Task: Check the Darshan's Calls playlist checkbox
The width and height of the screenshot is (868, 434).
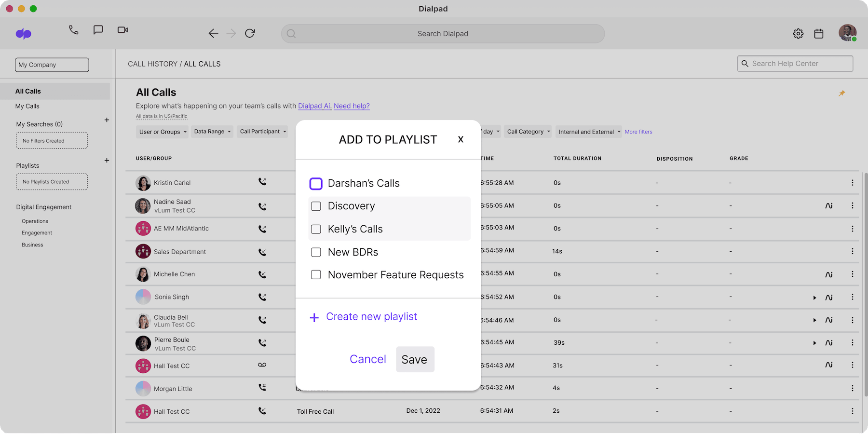Action: click(x=316, y=183)
